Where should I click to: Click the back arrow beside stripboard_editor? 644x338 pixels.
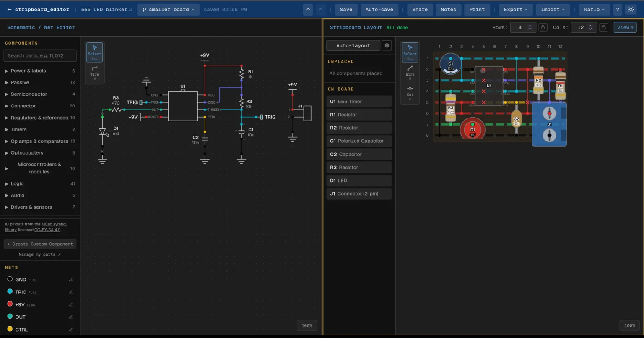coord(9,9)
